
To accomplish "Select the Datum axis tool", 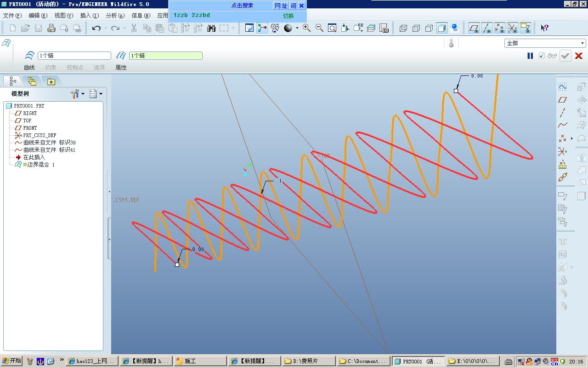I will click(562, 112).
